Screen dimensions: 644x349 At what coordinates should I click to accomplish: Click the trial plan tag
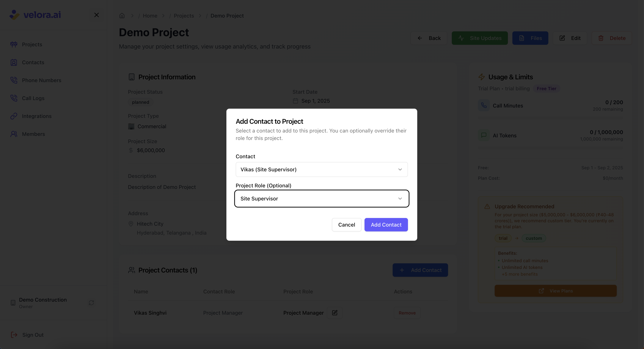(503, 238)
